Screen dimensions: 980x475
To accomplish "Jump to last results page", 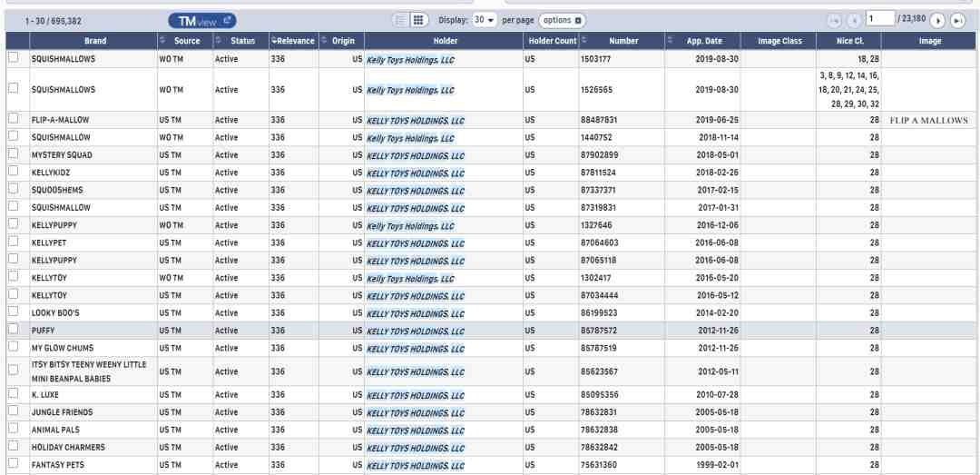I will point(957,21).
